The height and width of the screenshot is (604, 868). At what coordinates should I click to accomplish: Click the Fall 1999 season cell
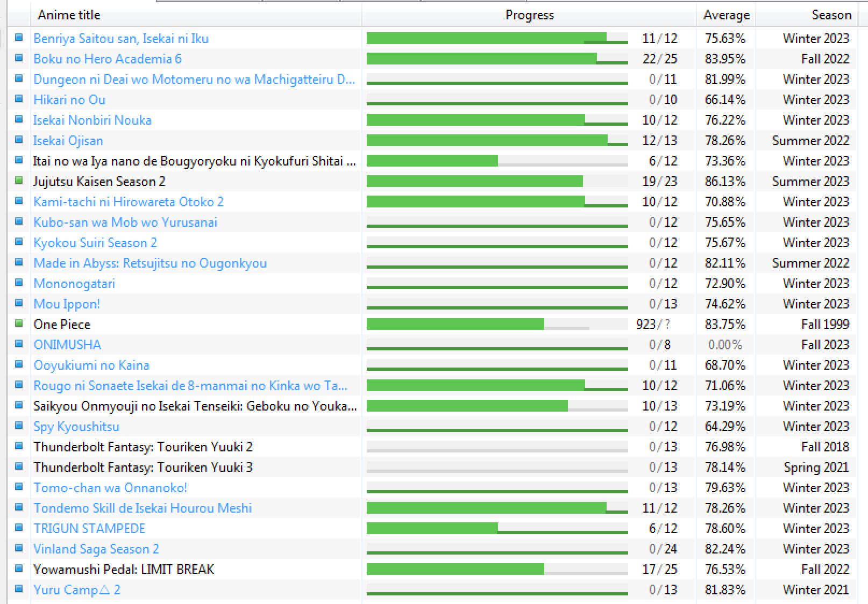click(x=825, y=325)
